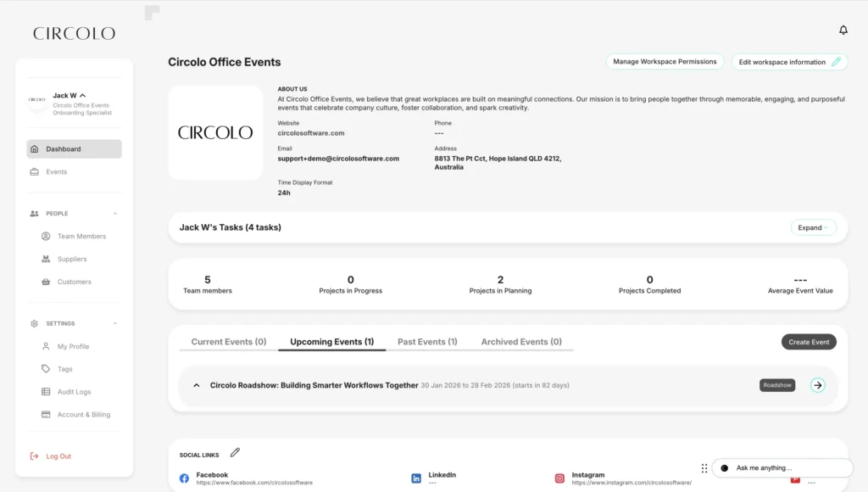868x492 pixels.
Task: Click Manage Workspace Permissions button
Action: coord(665,62)
